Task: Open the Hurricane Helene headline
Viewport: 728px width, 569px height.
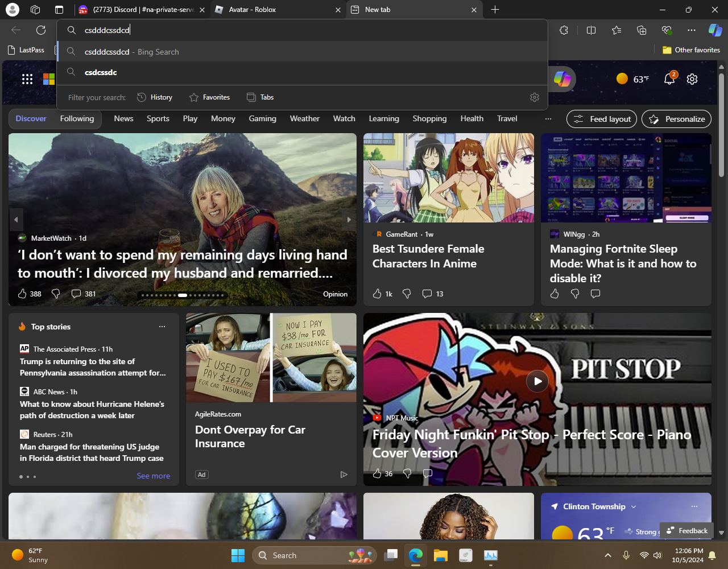Action: tap(92, 410)
